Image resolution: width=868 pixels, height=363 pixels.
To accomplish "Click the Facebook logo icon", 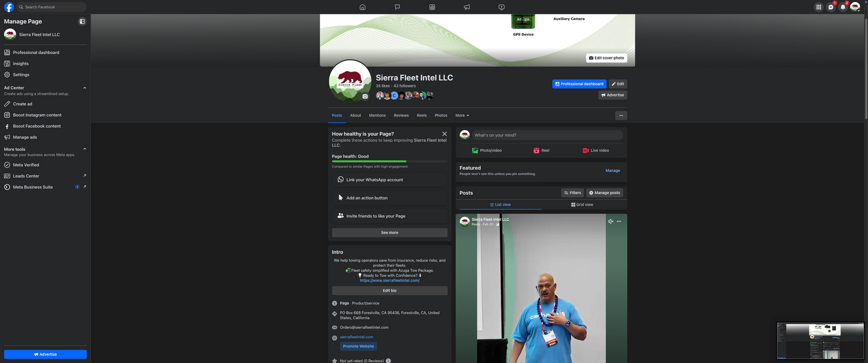I will [x=9, y=7].
